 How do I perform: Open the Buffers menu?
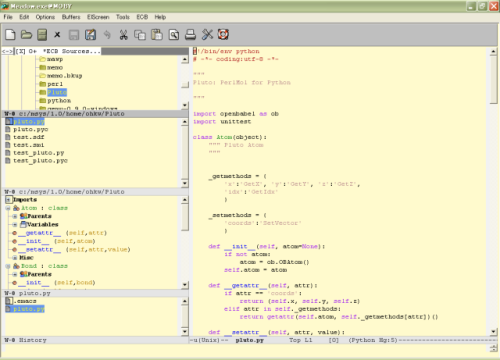pos(71,17)
